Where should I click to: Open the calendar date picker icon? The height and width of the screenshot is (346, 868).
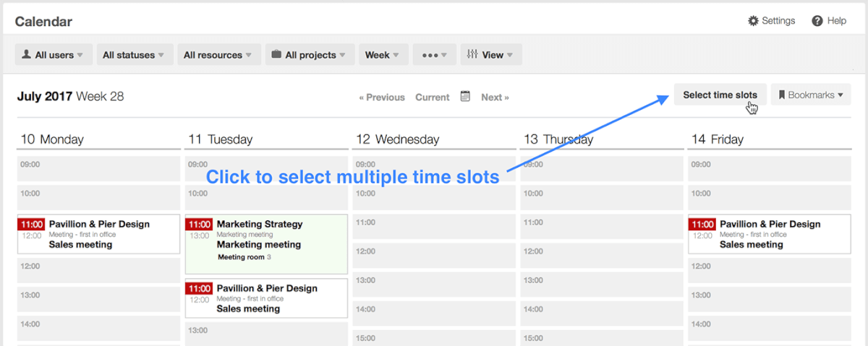(x=466, y=96)
